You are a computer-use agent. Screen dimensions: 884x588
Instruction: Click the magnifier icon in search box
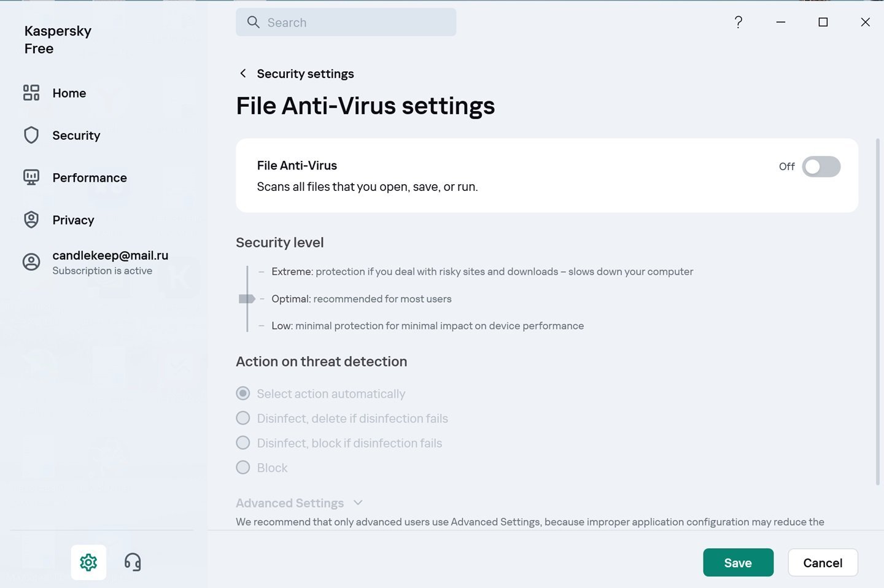[253, 22]
